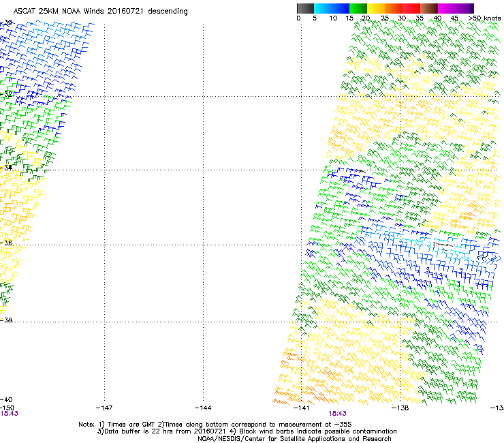Select the yellow 20-25 knots legend segment
The image size is (504, 443).
click(376, 8)
